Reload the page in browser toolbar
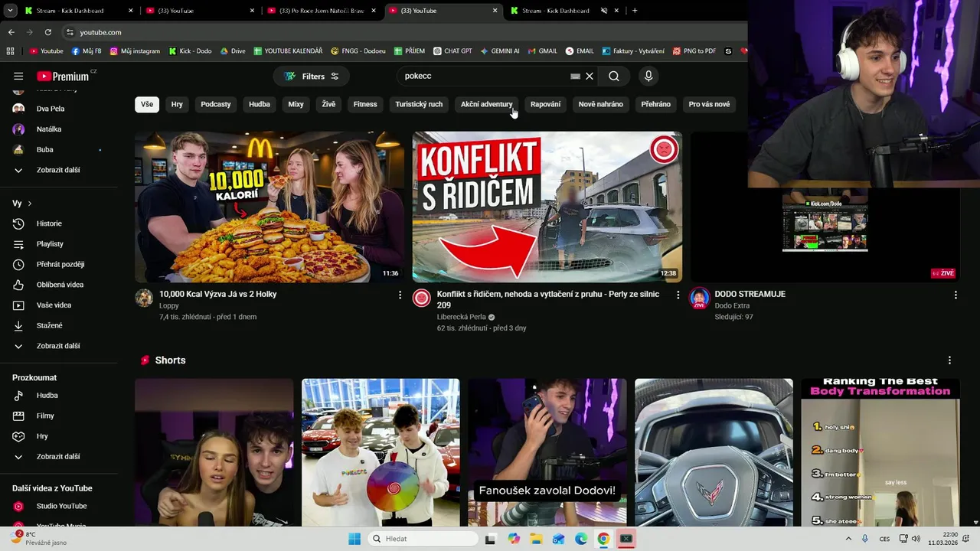Image resolution: width=980 pixels, height=551 pixels. (47, 32)
